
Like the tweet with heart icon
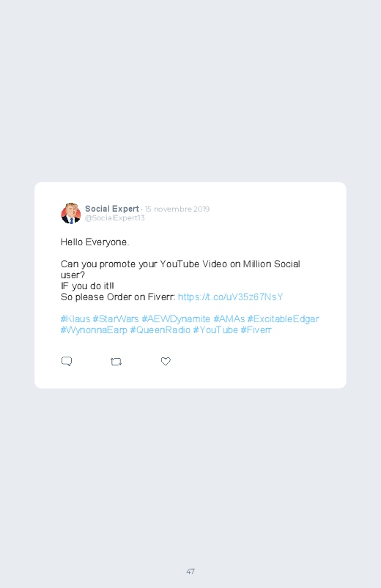[x=166, y=361]
